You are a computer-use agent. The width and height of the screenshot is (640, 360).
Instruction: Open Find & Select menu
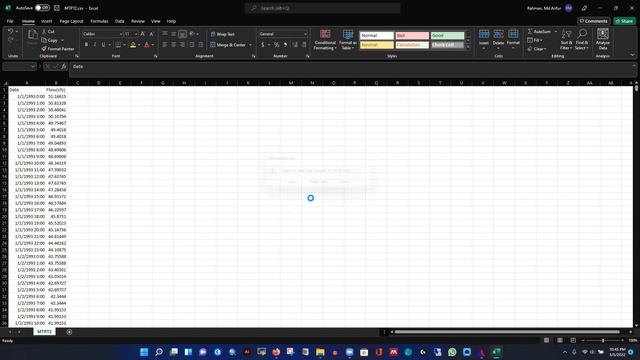pyautogui.click(x=582, y=40)
